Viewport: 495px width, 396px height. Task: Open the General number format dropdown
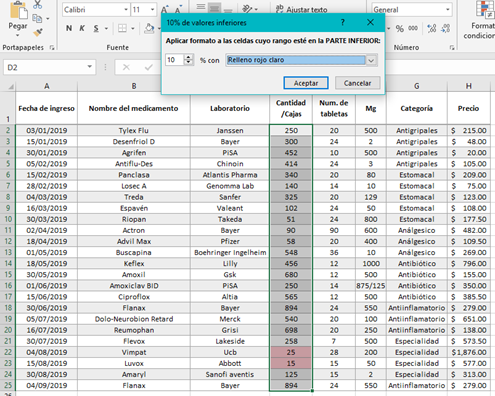pyautogui.click(x=447, y=10)
